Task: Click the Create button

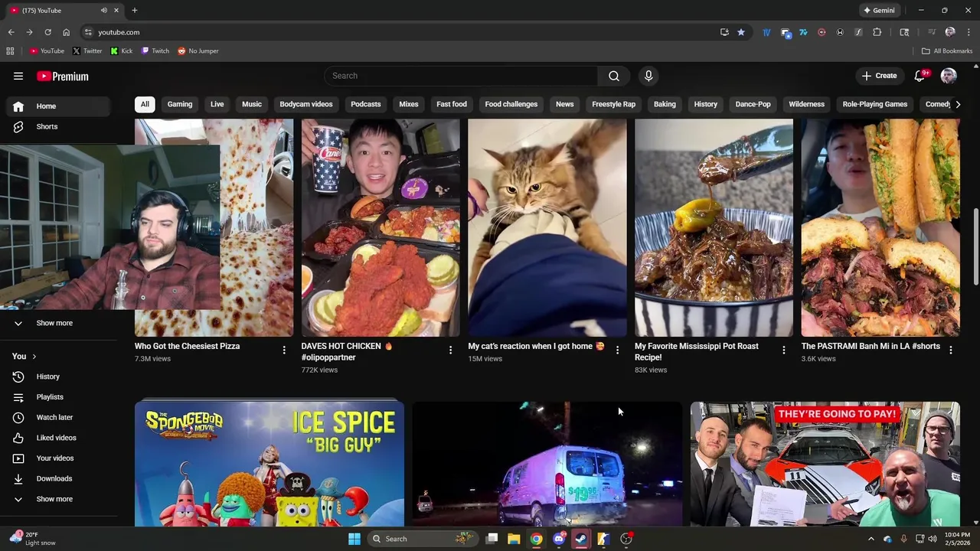Action: point(879,76)
